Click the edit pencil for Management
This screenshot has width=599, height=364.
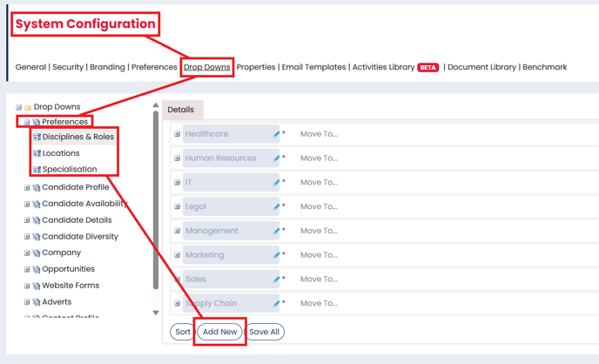276,231
